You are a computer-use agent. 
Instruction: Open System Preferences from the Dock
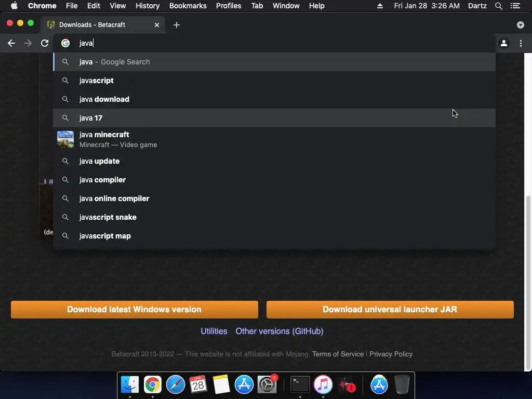(267, 385)
